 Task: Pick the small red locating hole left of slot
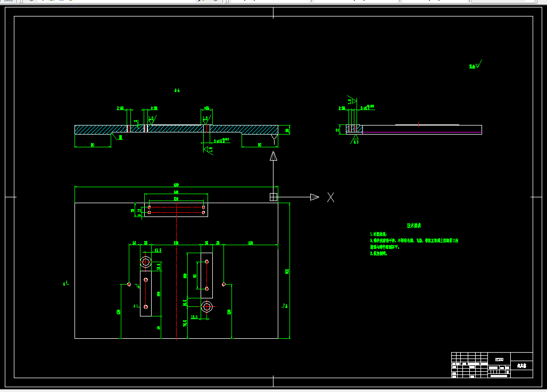129,285
